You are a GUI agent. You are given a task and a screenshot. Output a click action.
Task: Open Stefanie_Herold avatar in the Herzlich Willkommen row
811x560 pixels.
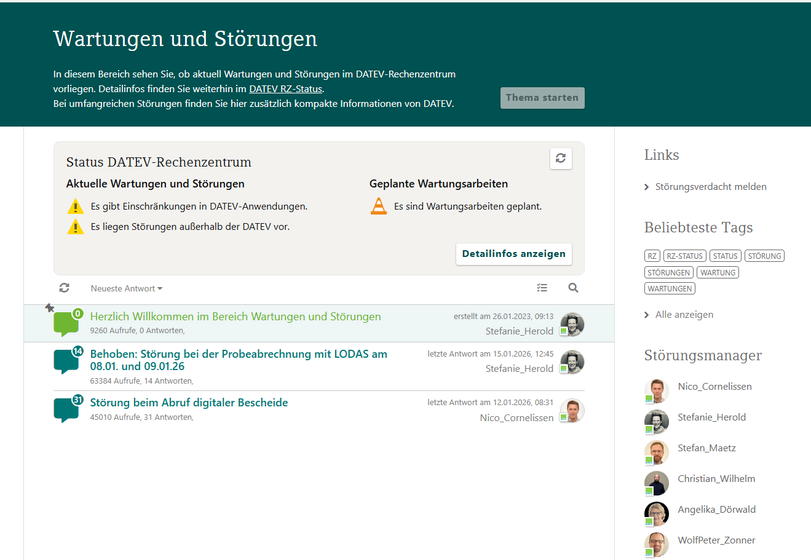572,325
